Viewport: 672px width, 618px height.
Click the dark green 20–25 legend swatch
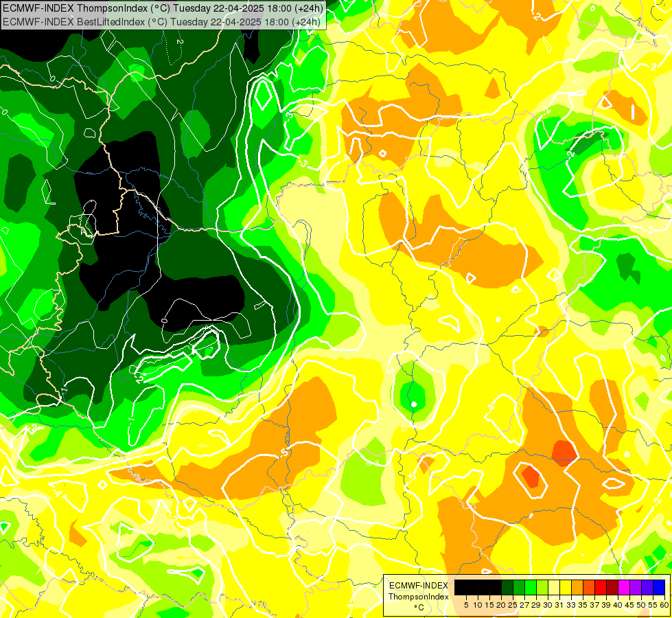tap(507, 587)
